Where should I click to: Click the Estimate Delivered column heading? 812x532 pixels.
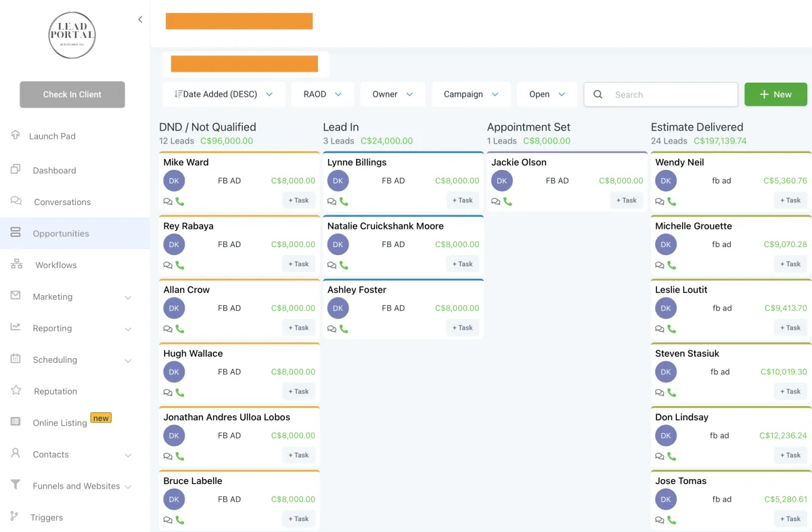[697, 127]
